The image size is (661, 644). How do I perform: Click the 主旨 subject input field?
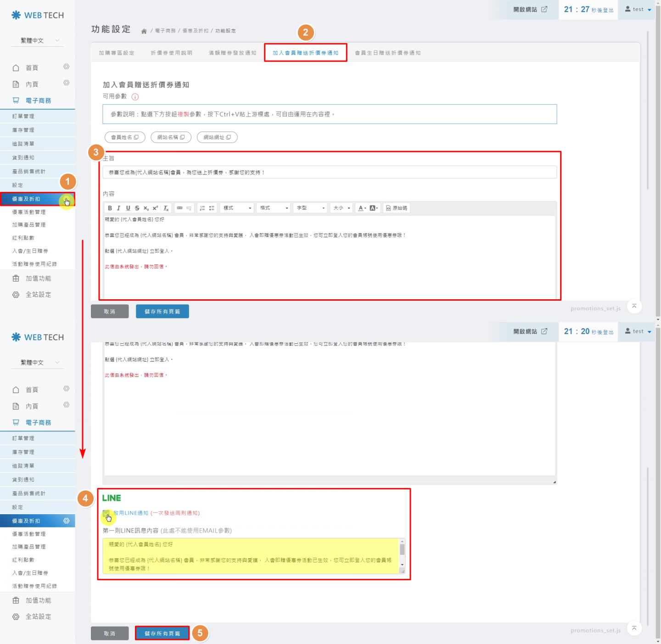(329, 172)
